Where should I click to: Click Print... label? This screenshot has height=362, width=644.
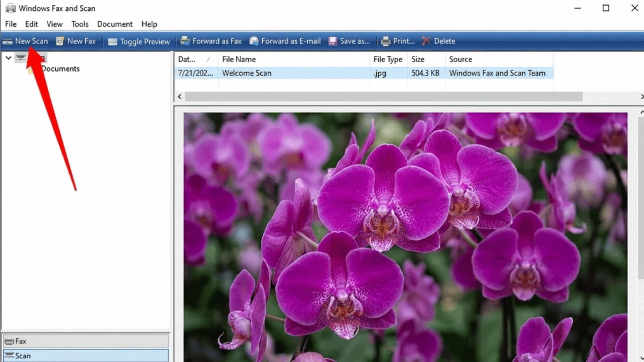coord(404,41)
